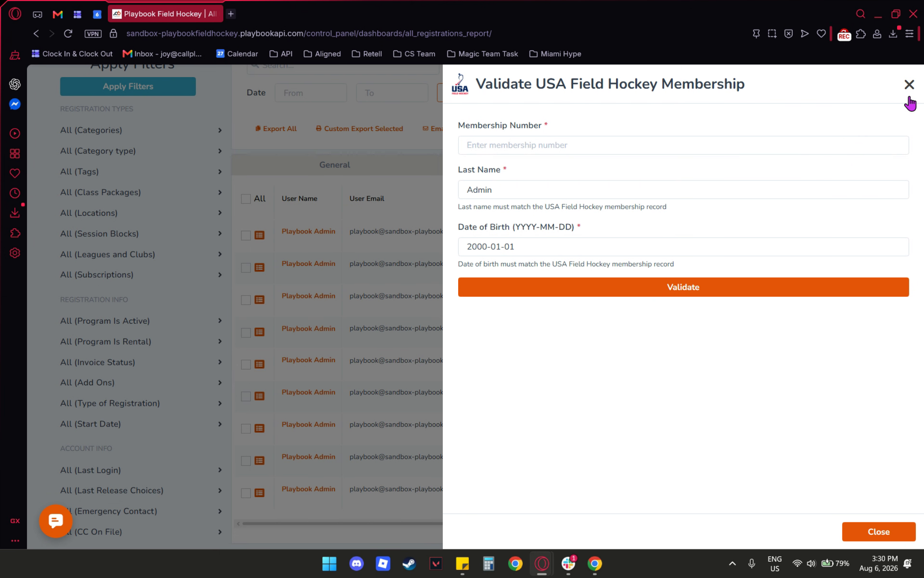The width and height of the screenshot is (924, 578).
Task: Open the Miami Hype bookmarks folder
Action: (555, 54)
